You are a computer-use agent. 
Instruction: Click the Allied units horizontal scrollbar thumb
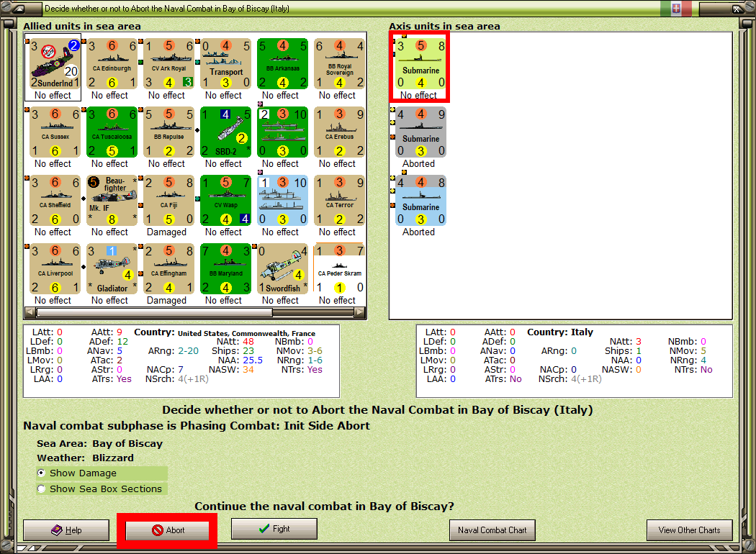154,312
